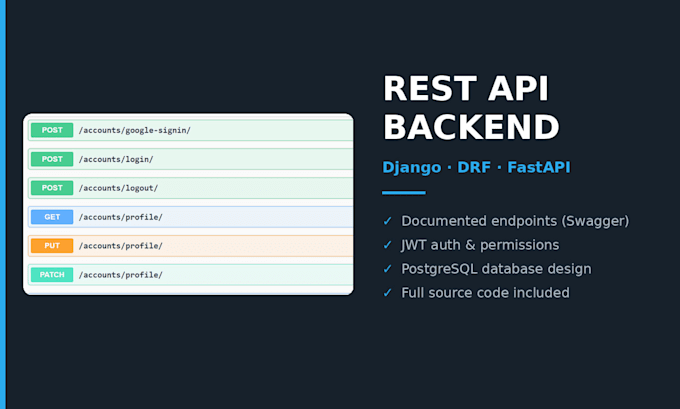
Task: Click the Django · DRF · FastAPI subtitle
Action: 476,167
